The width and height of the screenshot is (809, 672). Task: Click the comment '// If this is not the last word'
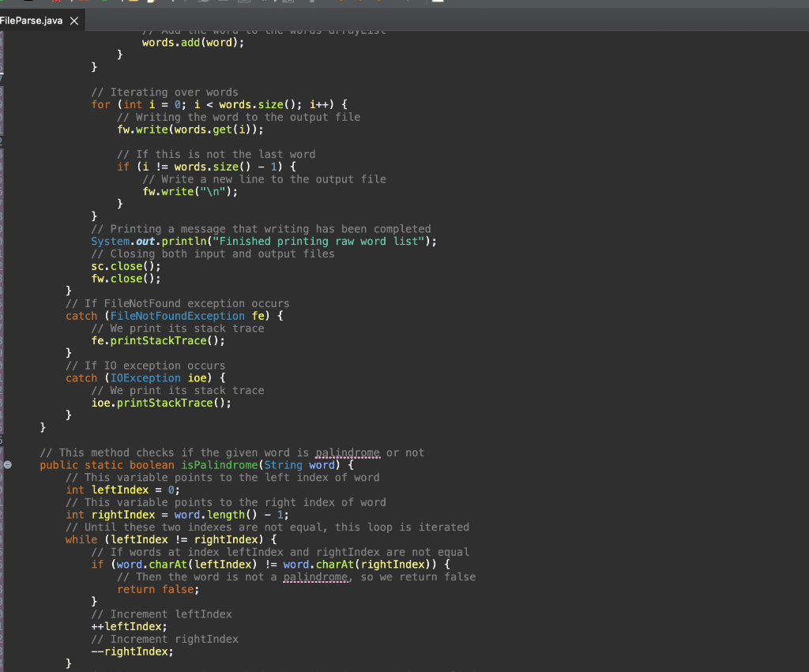[216, 154]
